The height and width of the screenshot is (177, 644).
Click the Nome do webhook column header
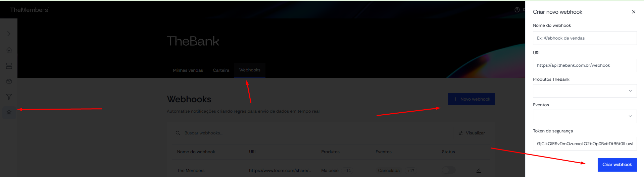click(x=196, y=152)
